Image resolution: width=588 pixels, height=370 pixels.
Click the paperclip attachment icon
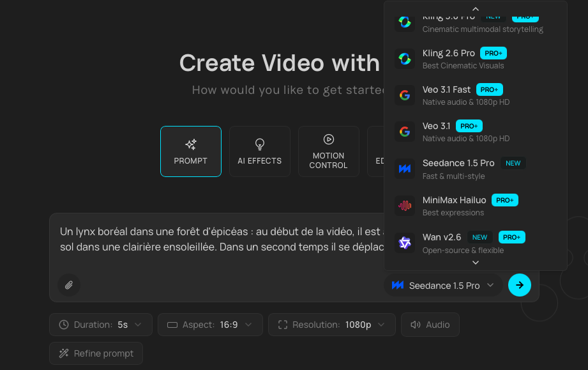(69, 285)
